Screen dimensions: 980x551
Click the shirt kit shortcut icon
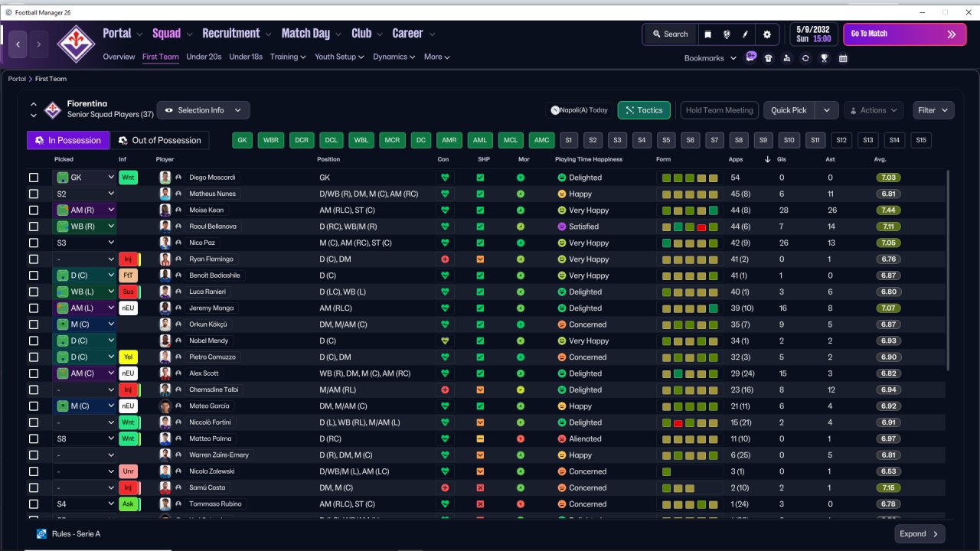pyautogui.click(x=769, y=58)
